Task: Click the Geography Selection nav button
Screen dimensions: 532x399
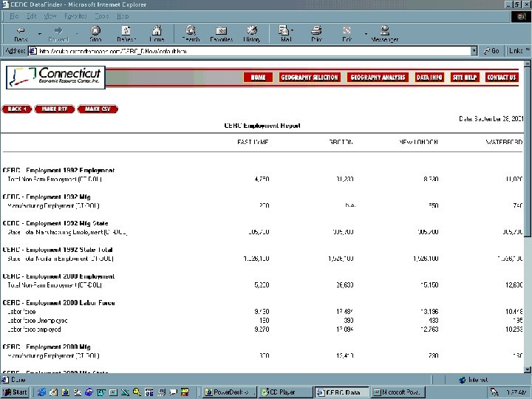Action: point(310,78)
